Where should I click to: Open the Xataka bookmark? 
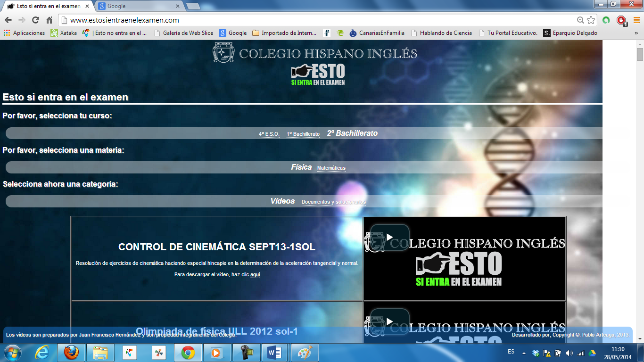pos(64,33)
